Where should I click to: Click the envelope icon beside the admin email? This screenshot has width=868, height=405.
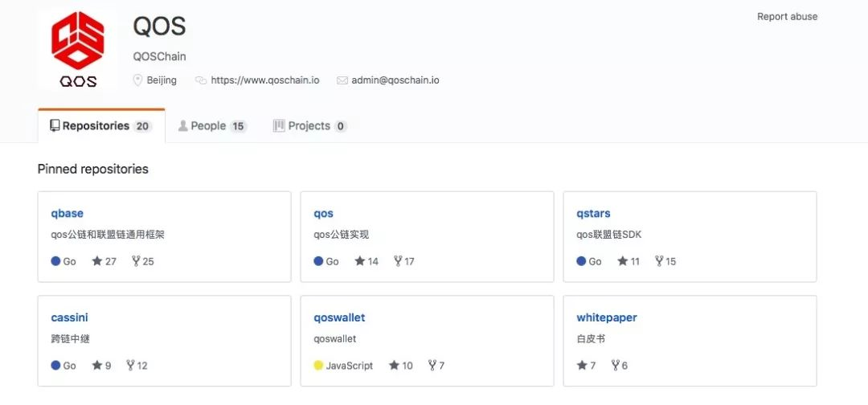[x=342, y=80]
